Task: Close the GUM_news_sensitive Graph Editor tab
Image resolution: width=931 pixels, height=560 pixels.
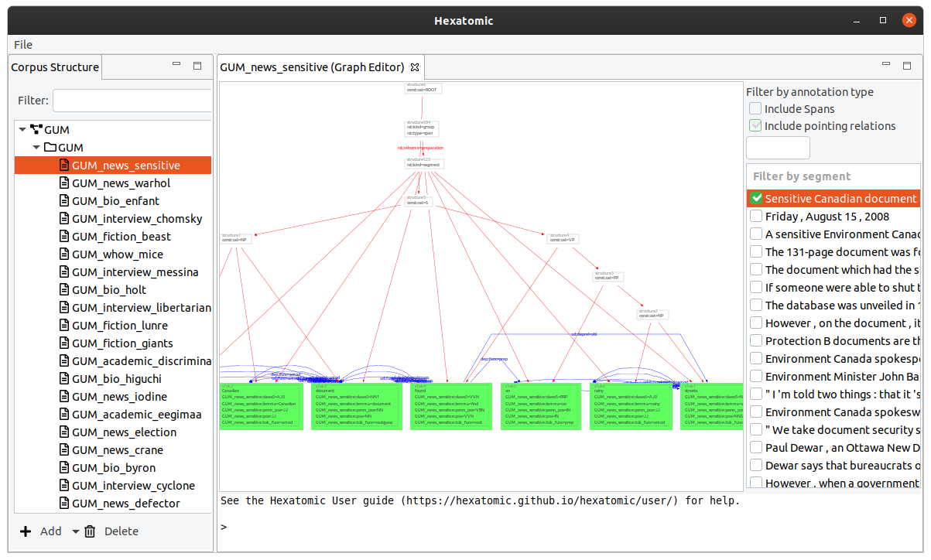Action: pyautogui.click(x=414, y=67)
